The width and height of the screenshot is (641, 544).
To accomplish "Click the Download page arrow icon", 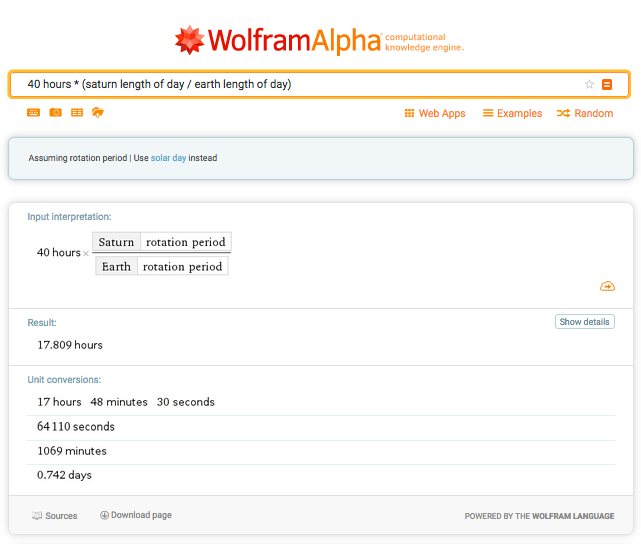I will (x=104, y=515).
